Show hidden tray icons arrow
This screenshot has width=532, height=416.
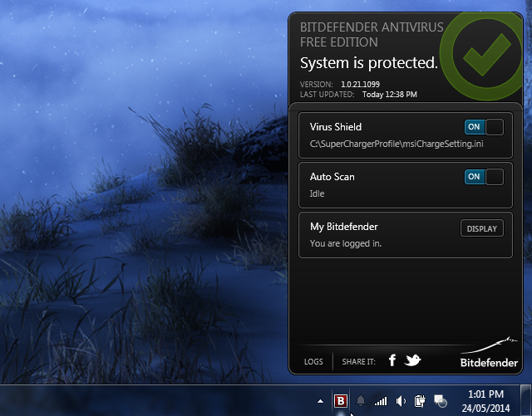(x=320, y=401)
